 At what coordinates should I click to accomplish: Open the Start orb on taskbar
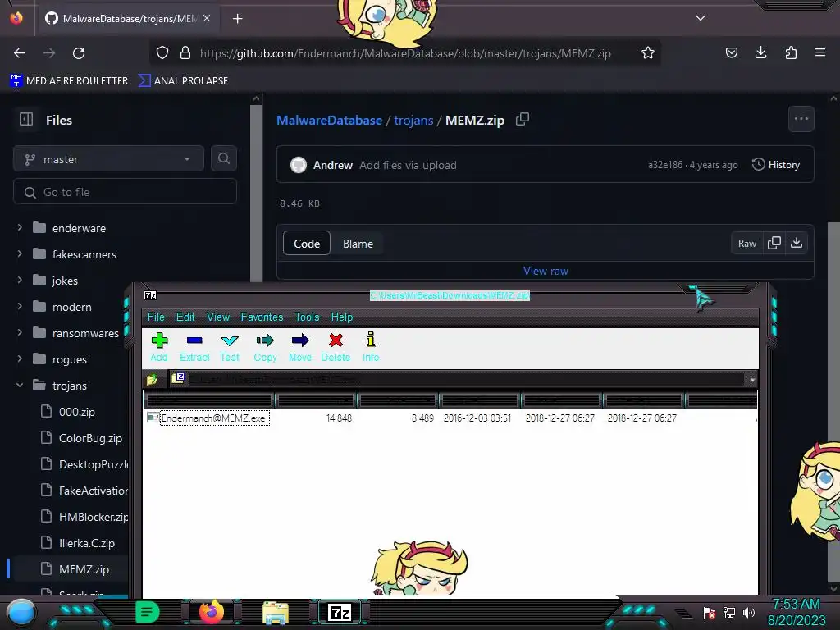21,612
